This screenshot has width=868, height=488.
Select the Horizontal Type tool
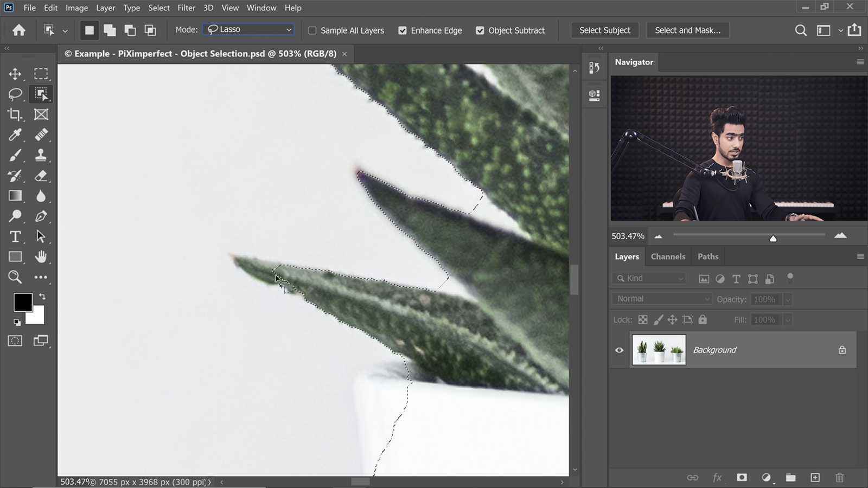(15, 236)
